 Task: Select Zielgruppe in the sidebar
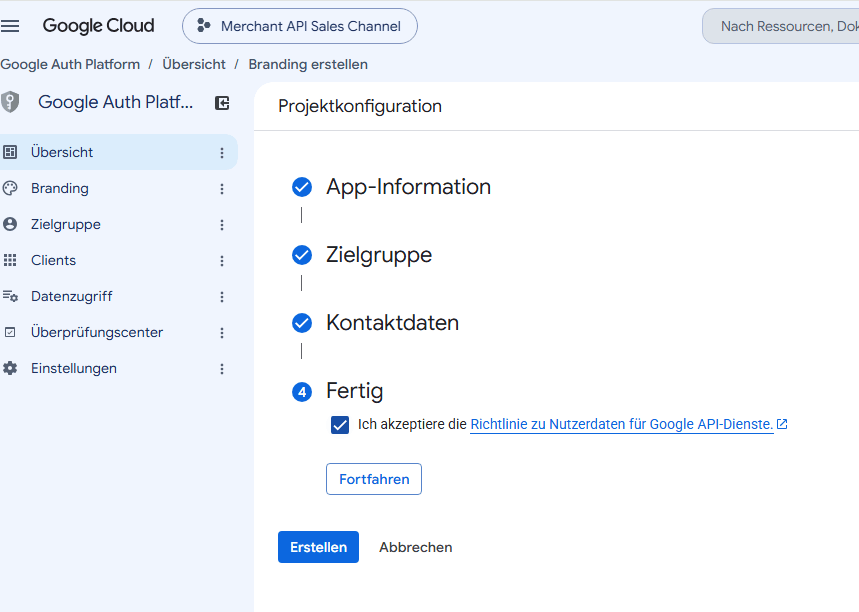click(118, 224)
